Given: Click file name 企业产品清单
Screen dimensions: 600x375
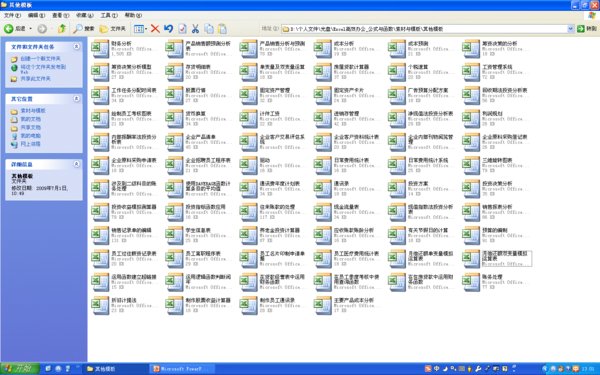Looking at the screenshot, I should pyautogui.click(x=201, y=137).
